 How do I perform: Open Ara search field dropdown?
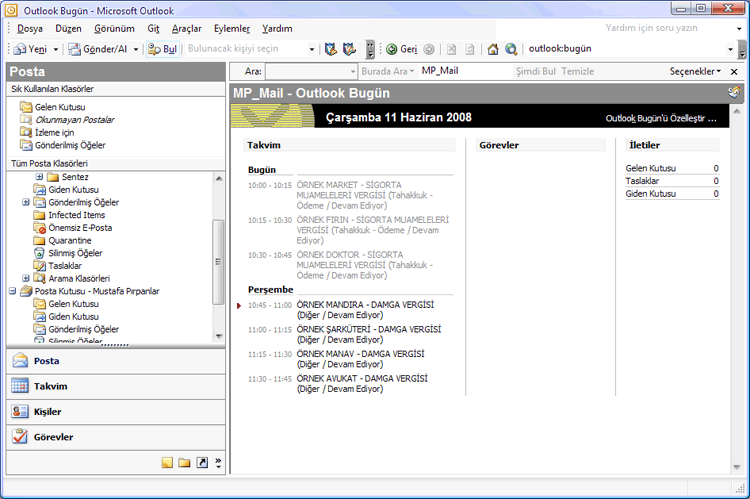coord(353,72)
